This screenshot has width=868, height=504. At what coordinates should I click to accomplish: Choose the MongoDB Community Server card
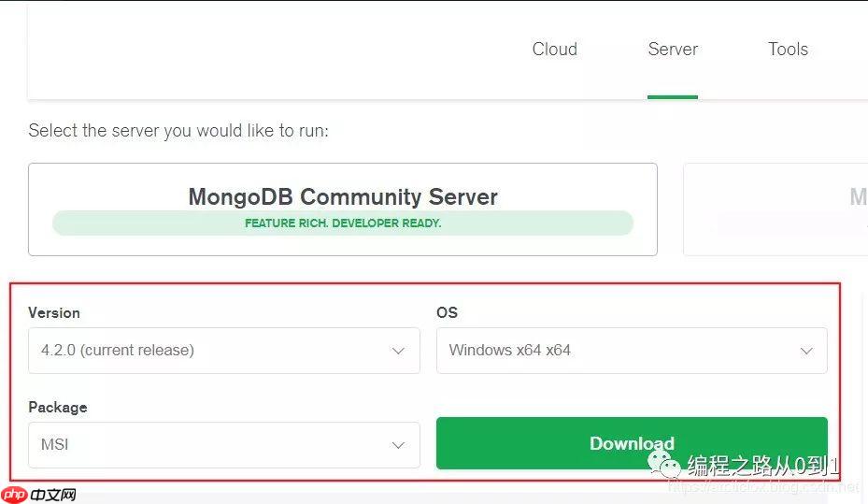(343, 197)
